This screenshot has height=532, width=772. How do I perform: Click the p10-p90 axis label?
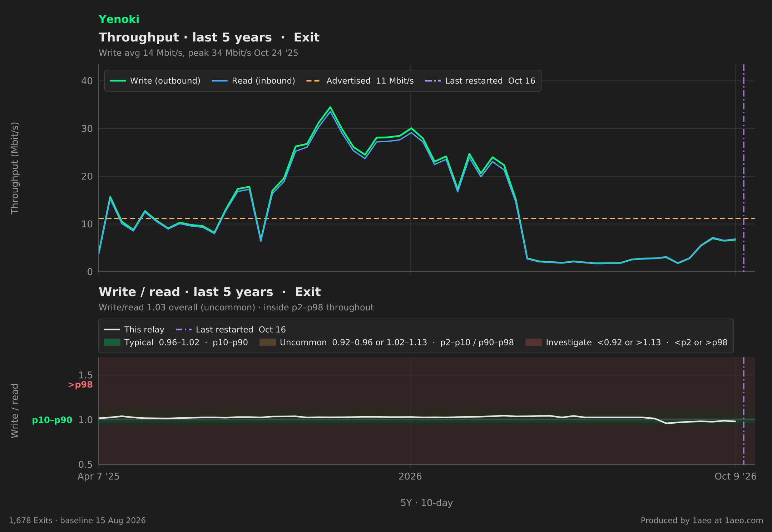[52, 420]
